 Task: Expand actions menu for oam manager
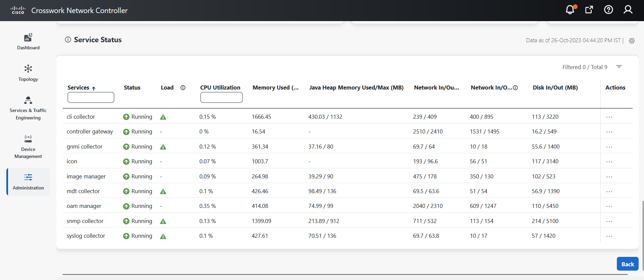pyautogui.click(x=609, y=206)
